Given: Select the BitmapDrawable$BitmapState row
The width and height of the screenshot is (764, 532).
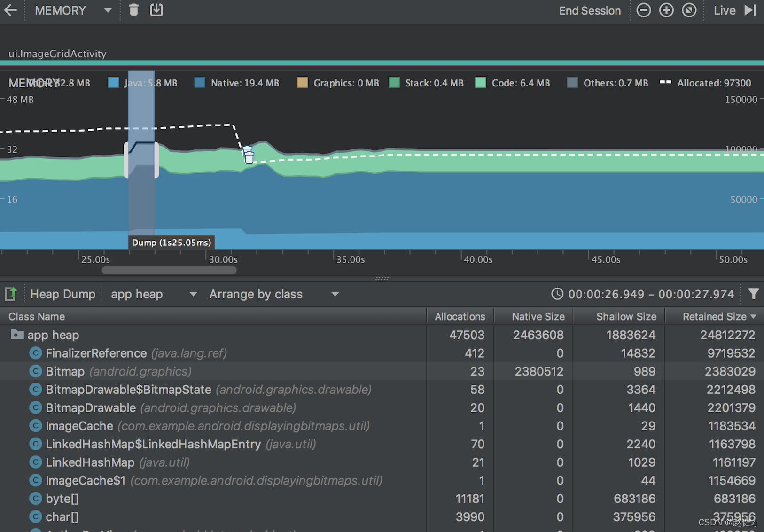Looking at the screenshot, I should coord(382,390).
